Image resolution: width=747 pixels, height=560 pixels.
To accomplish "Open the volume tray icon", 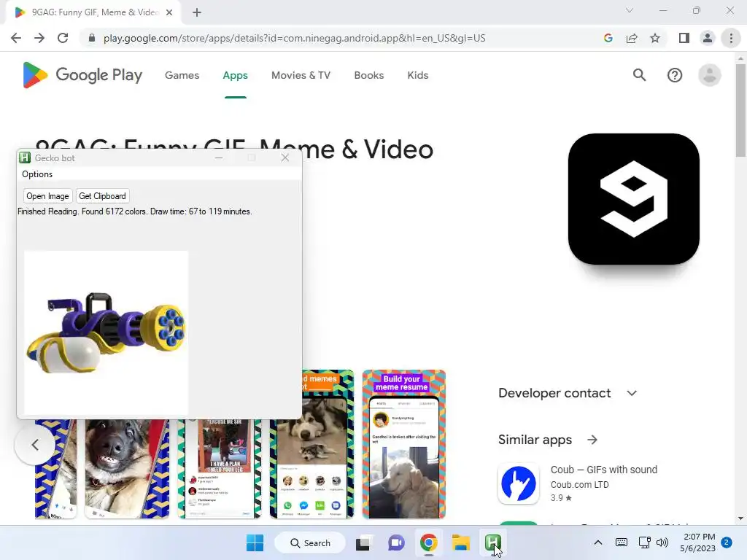I will 662,542.
